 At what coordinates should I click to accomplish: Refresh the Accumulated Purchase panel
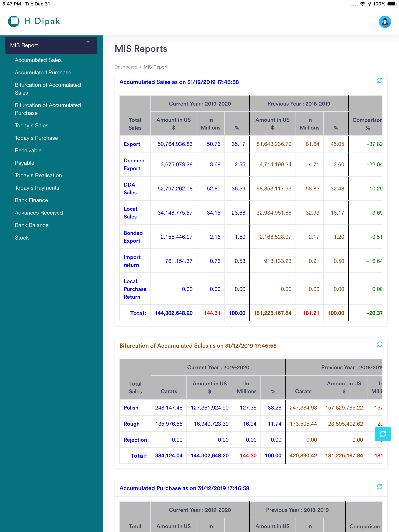click(x=380, y=487)
